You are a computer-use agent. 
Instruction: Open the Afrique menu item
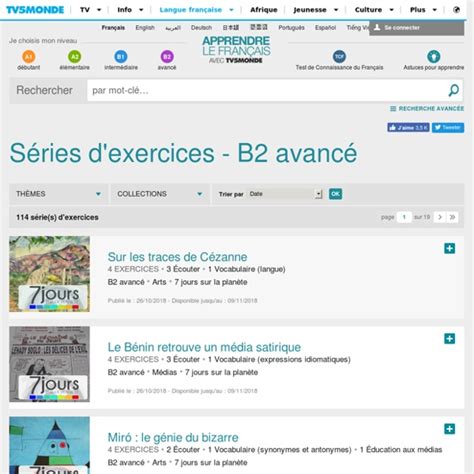point(264,10)
